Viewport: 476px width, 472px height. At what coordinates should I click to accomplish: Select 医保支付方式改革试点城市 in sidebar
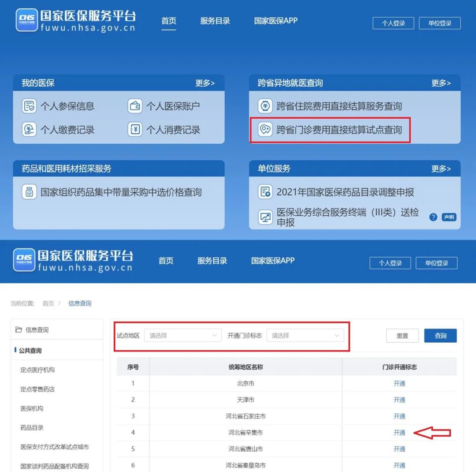pos(54,447)
